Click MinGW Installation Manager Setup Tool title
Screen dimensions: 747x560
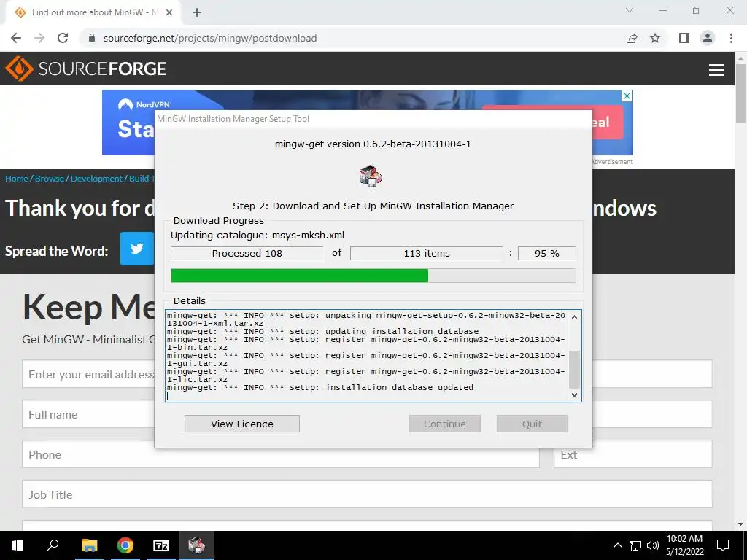pos(233,119)
